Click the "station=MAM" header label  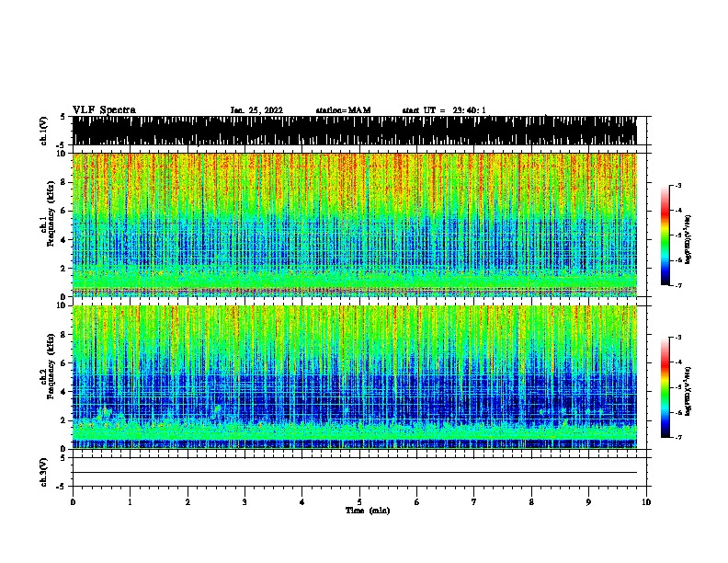[x=343, y=110]
